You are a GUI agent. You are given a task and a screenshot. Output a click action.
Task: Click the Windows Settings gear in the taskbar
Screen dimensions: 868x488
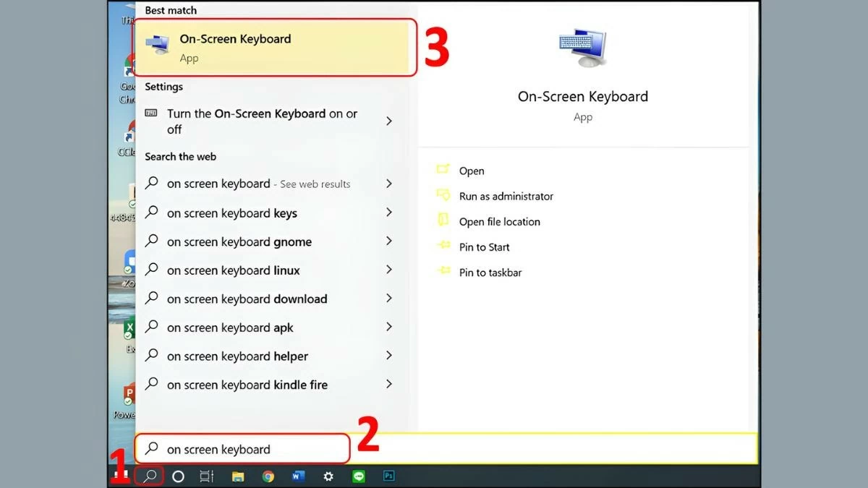click(x=328, y=476)
